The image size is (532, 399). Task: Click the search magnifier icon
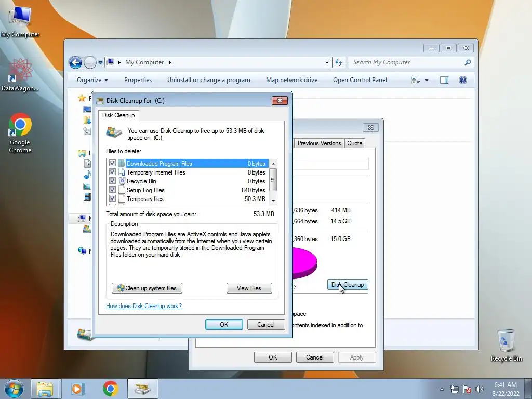[x=468, y=62]
